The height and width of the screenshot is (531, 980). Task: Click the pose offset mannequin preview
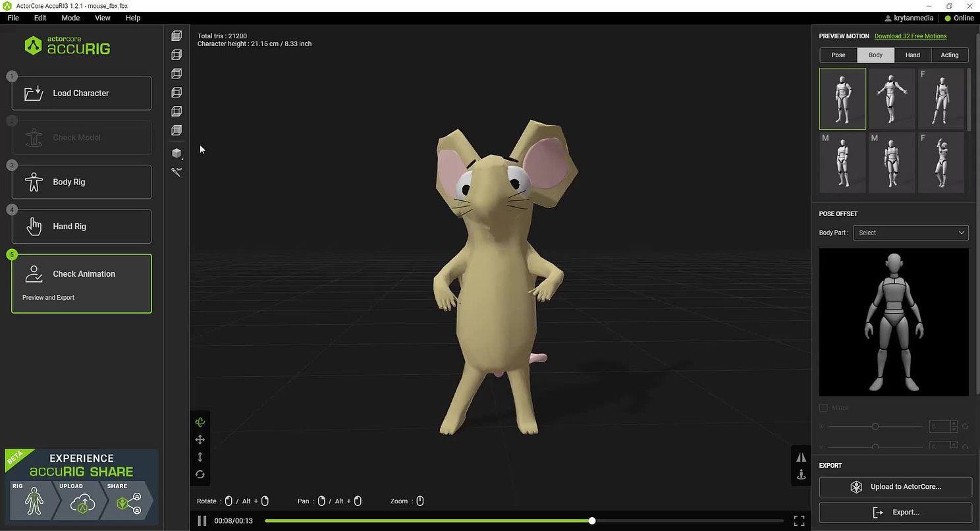[x=894, y=322]
